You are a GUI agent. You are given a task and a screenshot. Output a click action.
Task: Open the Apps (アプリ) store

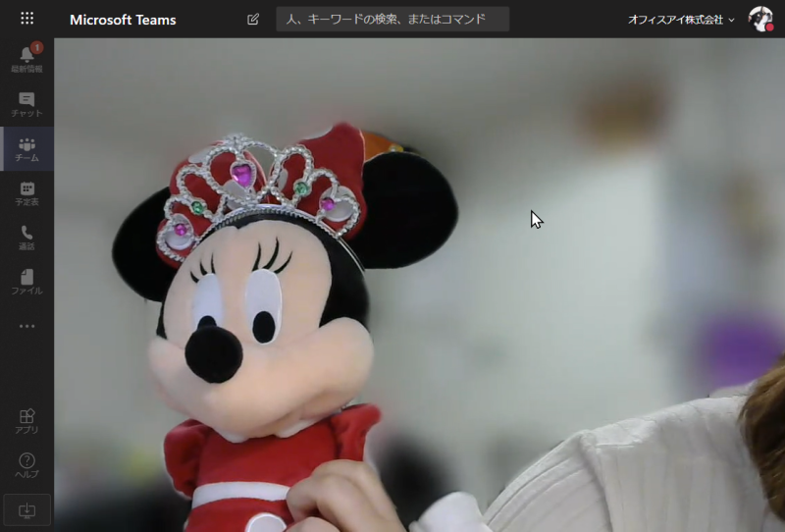(27, 421)
